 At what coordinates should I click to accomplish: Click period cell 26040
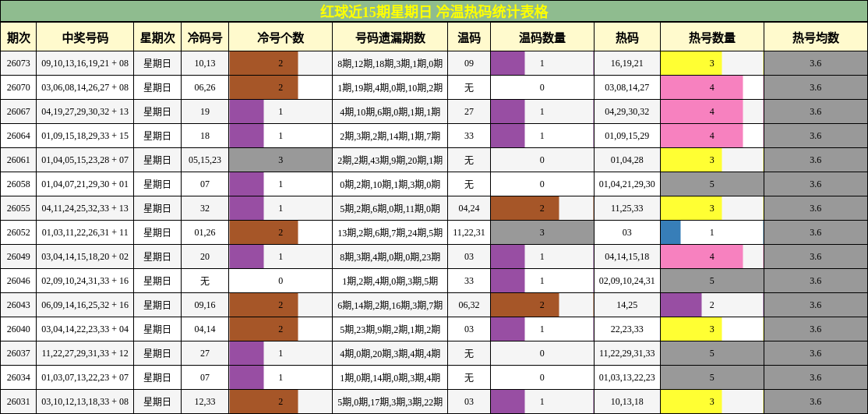(18, 329)
